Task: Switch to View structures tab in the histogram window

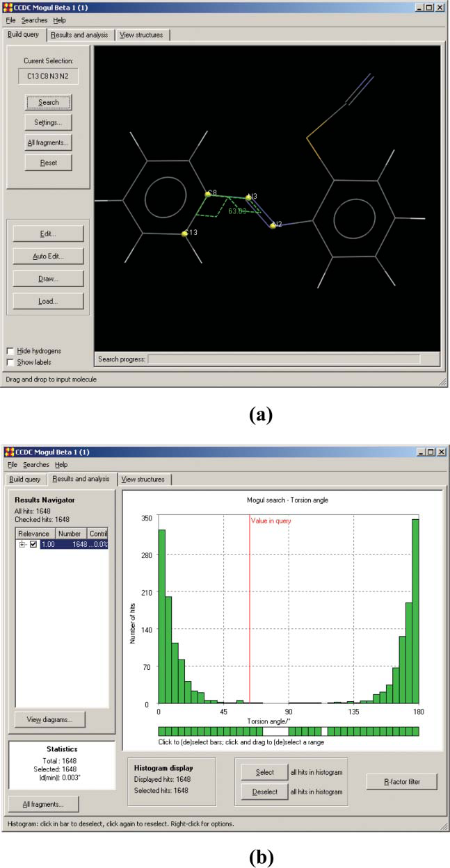Action: pyautogui.click(x=145, y=480)
